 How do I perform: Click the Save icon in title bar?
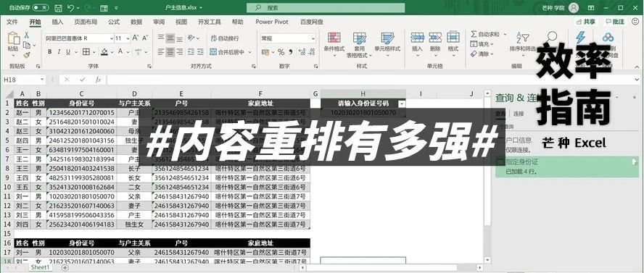pos(58,8)
